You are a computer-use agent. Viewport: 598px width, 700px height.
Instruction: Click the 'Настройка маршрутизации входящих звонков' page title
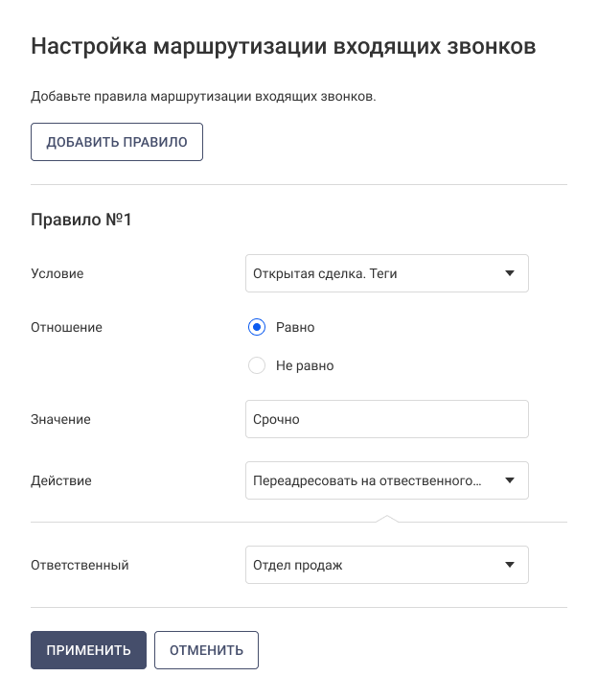click(x=284, y=47)
